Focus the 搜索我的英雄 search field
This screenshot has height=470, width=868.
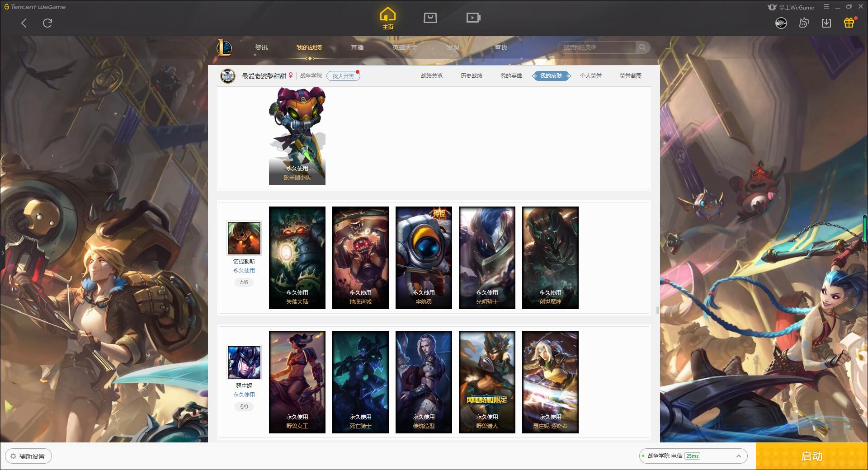pyautogui.click(x=597, y=47)
